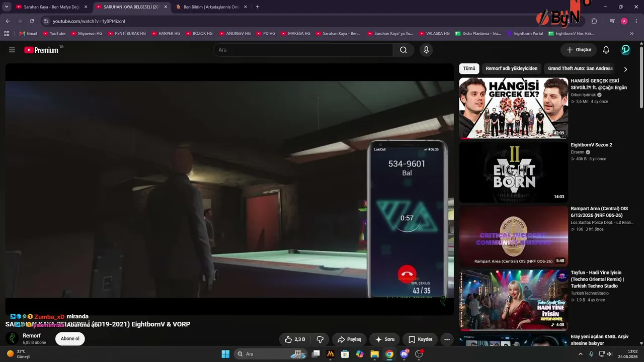
Task: Go back to the previous page in browser
Action: (8, 21)
